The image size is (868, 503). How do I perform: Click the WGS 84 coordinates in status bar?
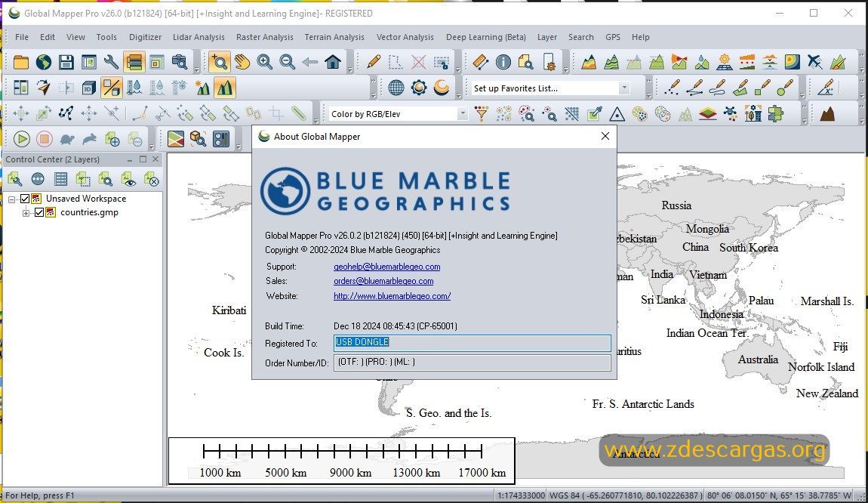click(626, 495)
